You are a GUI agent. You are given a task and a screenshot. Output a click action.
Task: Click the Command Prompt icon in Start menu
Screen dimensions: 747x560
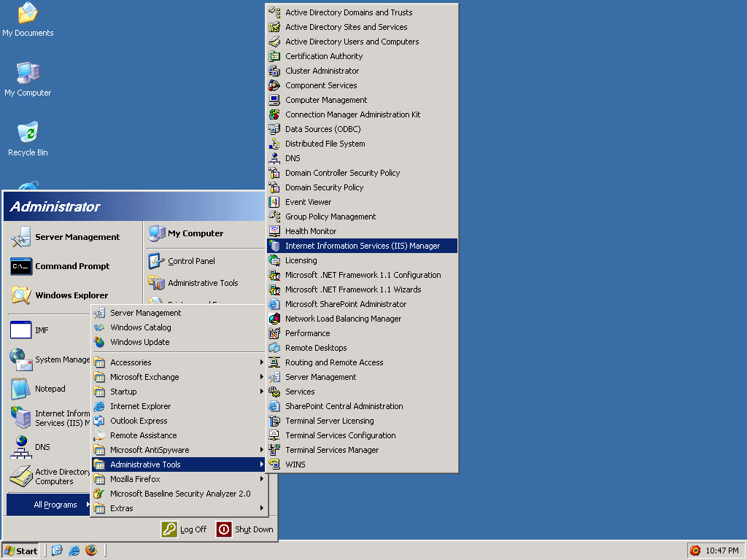tap(21, 266)
